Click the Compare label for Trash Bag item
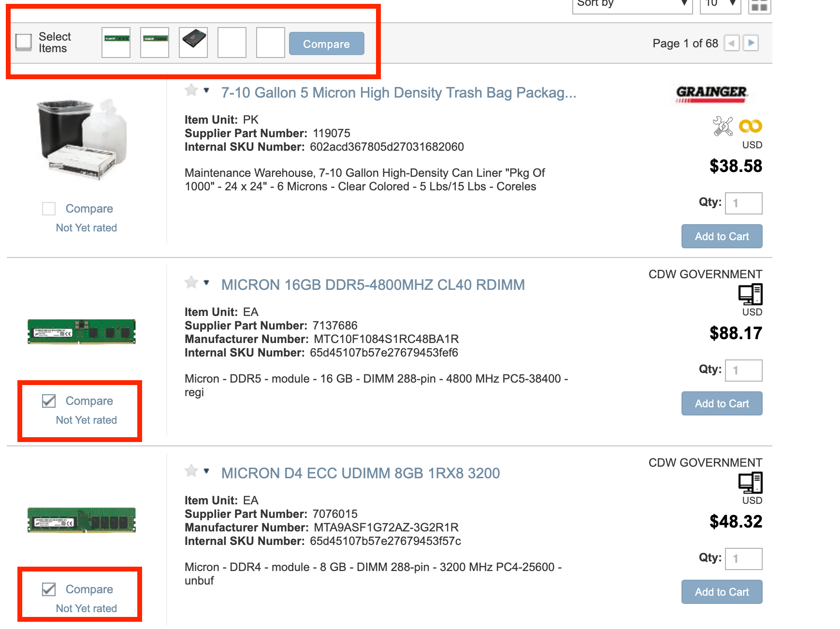The height and width of the screenshot is (629, 840). [x=89, y=209]
